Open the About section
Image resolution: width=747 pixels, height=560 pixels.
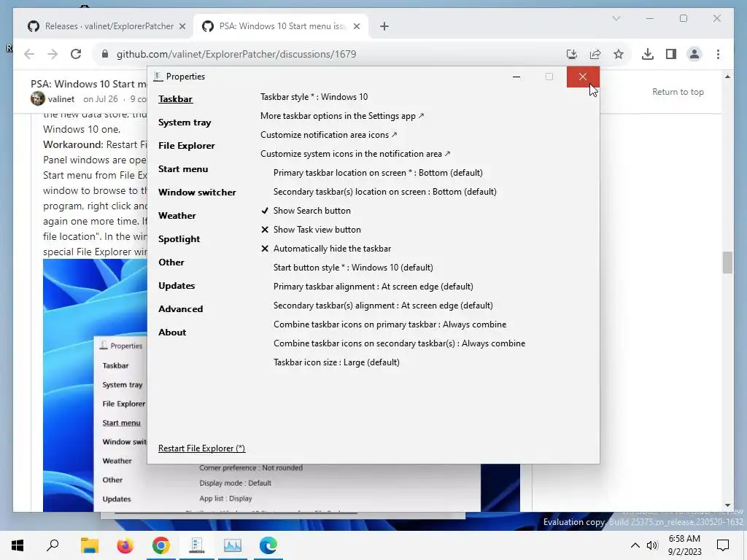click(x=172, y=332)
